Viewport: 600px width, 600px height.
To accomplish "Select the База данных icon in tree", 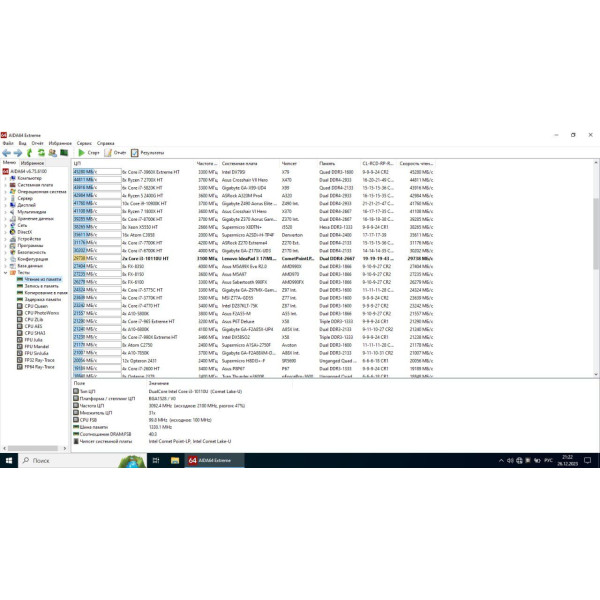I will pyautogui.click(x=13, y=266).
